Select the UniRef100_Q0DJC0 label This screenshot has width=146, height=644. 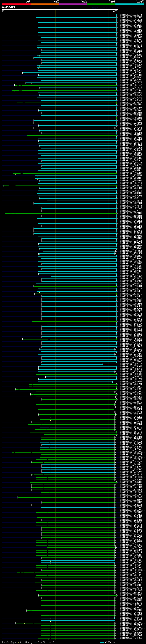click(131, 161)
